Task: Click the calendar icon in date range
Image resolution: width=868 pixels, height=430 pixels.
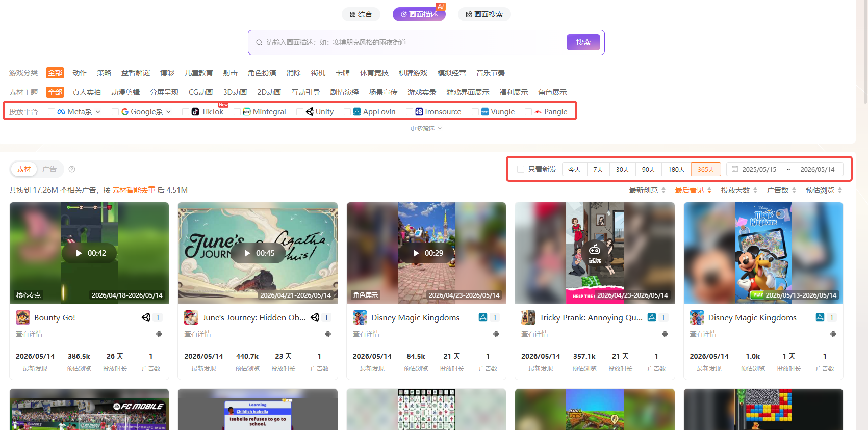Action: tap(735, 169)
